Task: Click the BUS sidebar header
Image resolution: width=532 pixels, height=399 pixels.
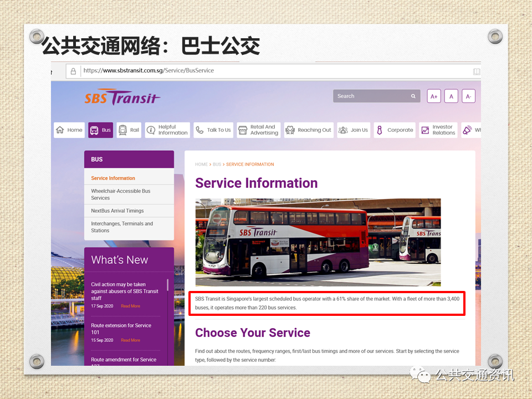Action: tap(129, 159)
